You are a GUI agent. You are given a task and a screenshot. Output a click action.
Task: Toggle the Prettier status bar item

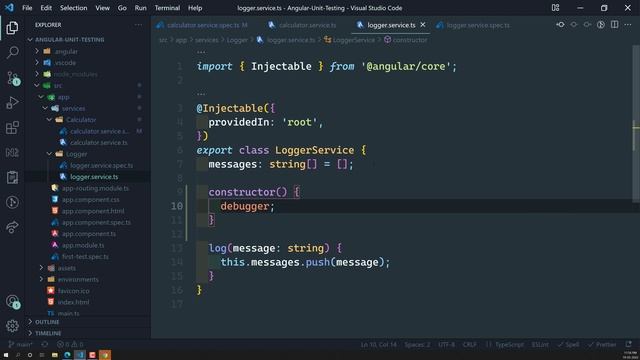click(x=602, y=344)
